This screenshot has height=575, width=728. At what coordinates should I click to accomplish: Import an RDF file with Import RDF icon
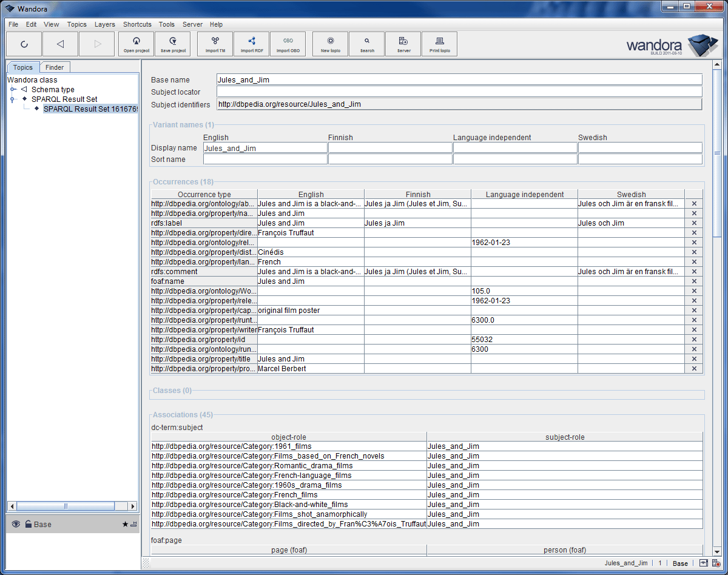251,44
